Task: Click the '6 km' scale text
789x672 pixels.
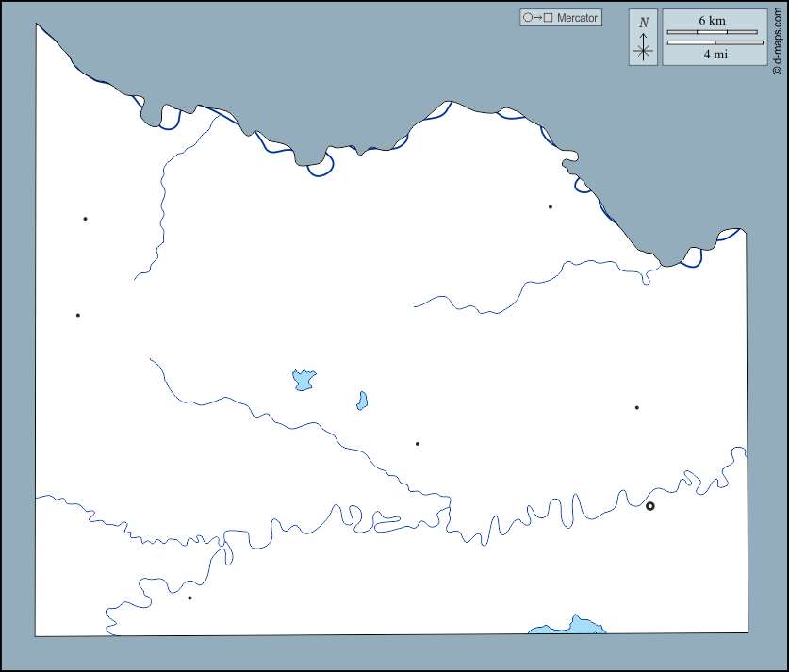Action: click(713, 21)
